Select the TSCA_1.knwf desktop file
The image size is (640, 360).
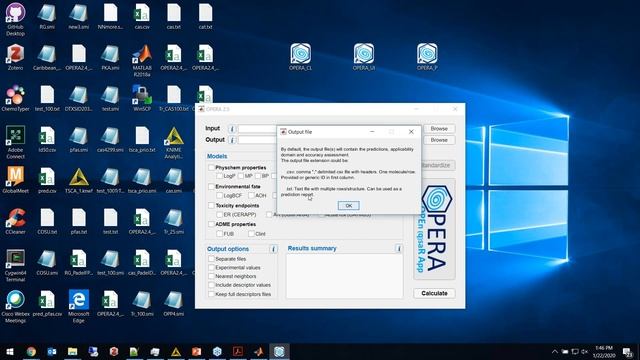(79, 180)
